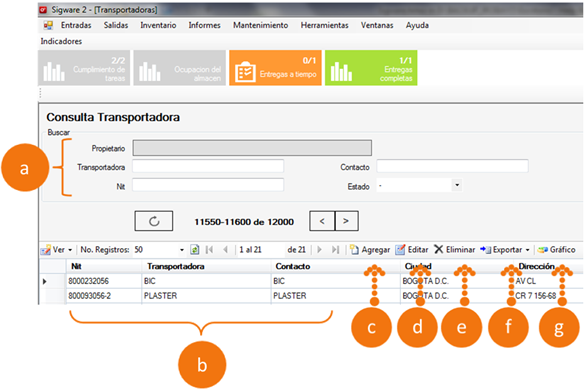Image resolution: width=584 pixels, height=391 pixels.
Task: Expand the Estado dropdown
Action: 457,185
